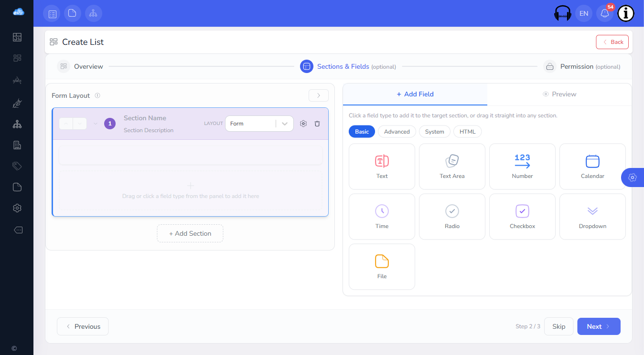Add a File field type
This screenshot has width=644, height=355.
coord(382,267)
